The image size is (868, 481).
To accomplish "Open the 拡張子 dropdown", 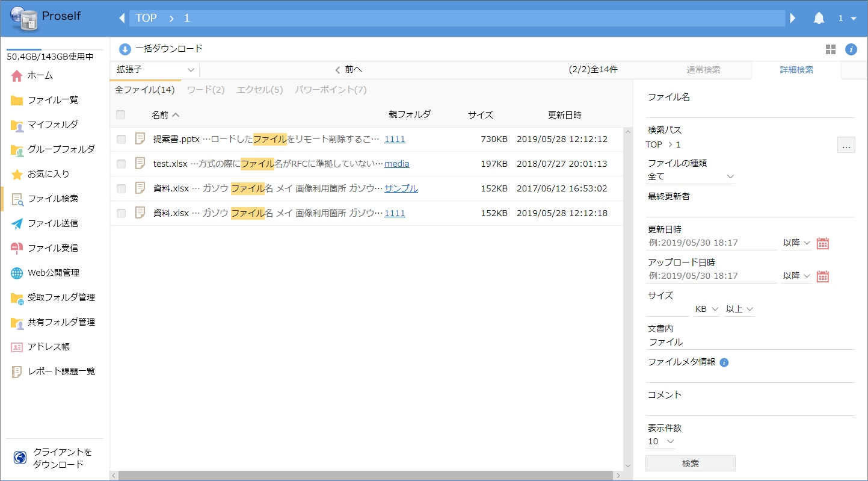I will tap(155, 70).
